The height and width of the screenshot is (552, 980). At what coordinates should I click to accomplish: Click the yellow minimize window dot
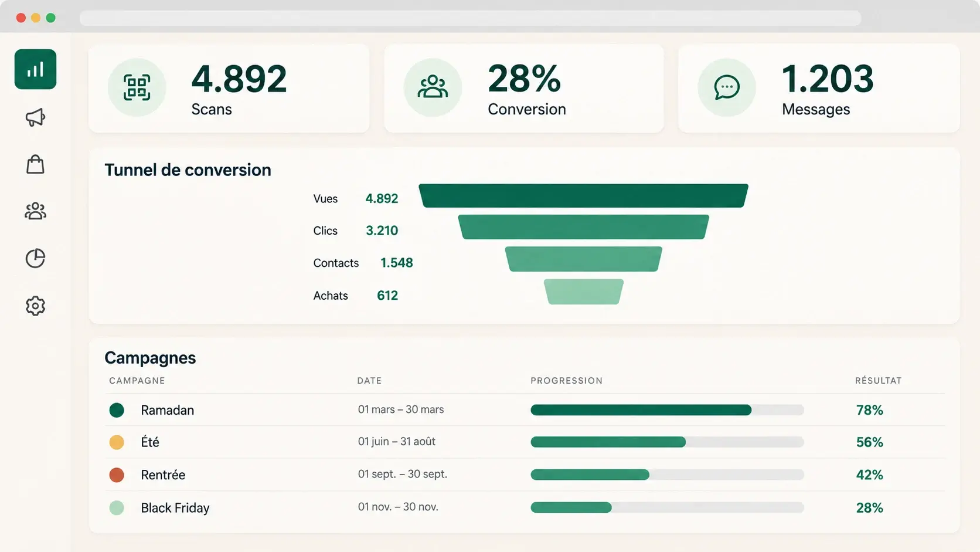pyautogui.click(x=36, y=18)
